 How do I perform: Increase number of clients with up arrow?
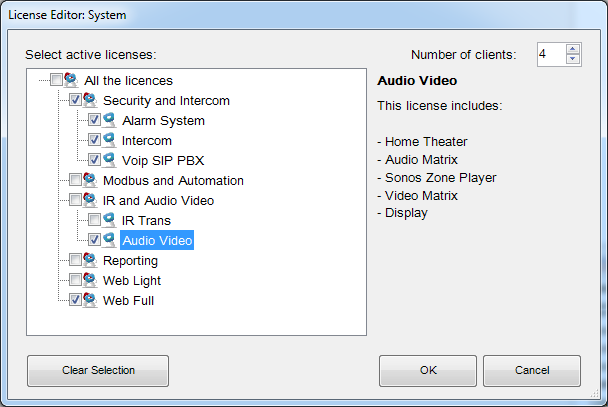572,49
